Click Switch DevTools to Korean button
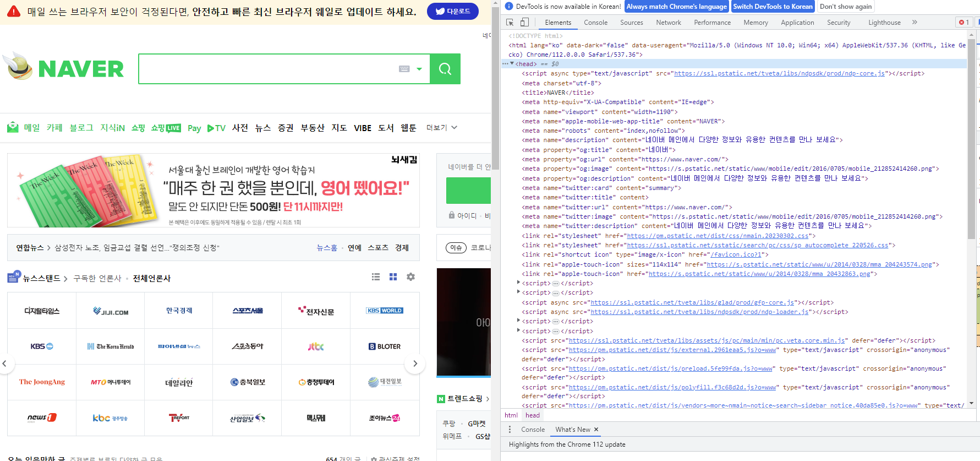 (773, 7)
